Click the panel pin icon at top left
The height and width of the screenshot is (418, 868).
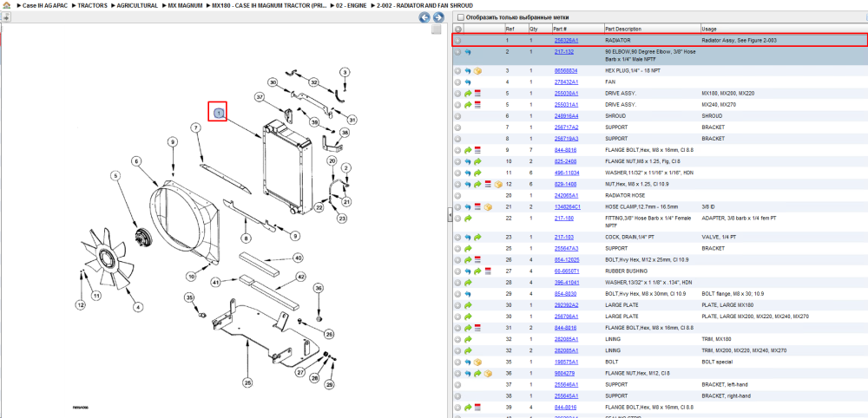coord(5,17)
